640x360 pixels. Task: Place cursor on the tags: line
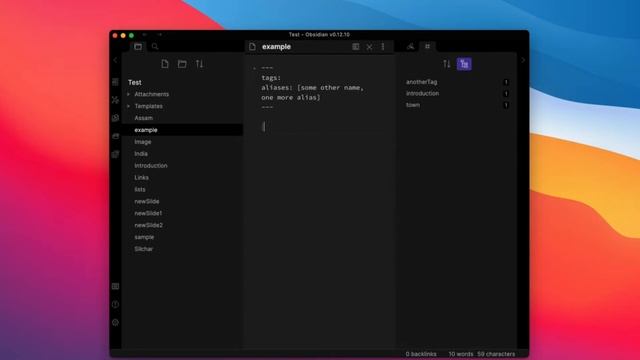pos(271,78)
